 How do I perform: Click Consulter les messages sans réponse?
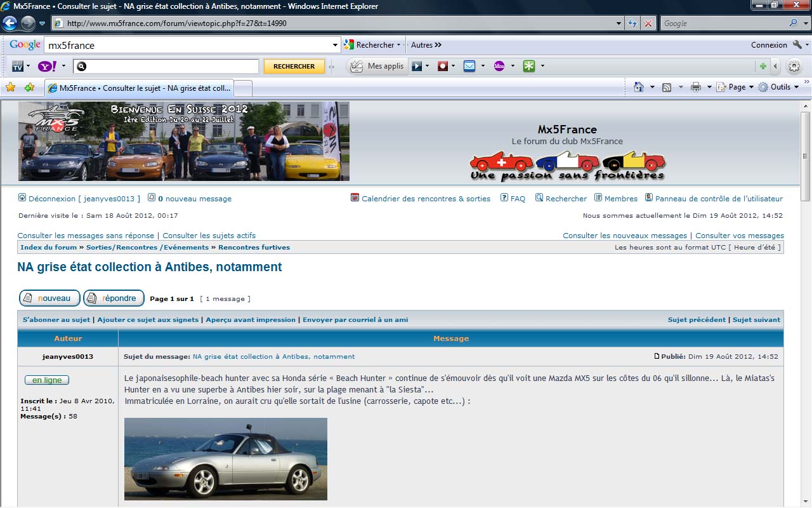[x=86, y=236]
